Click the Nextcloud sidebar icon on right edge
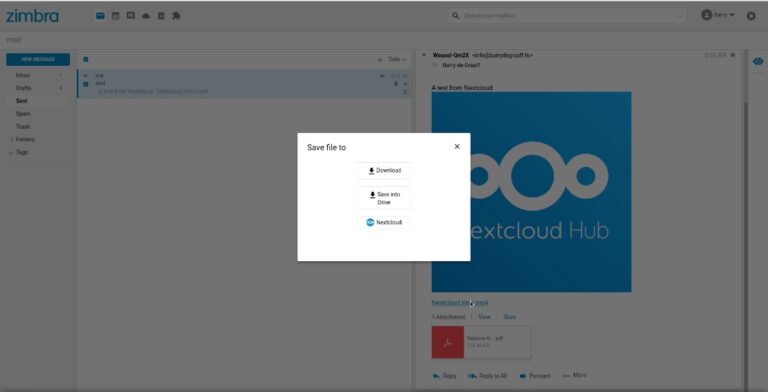Viewport: 768px width, 392px height. click(x=758, y=62)
